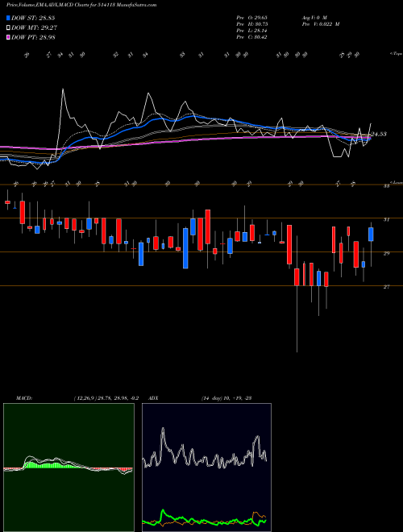Click the 'DOW PT: 28.98' legend text

(33, 37)
